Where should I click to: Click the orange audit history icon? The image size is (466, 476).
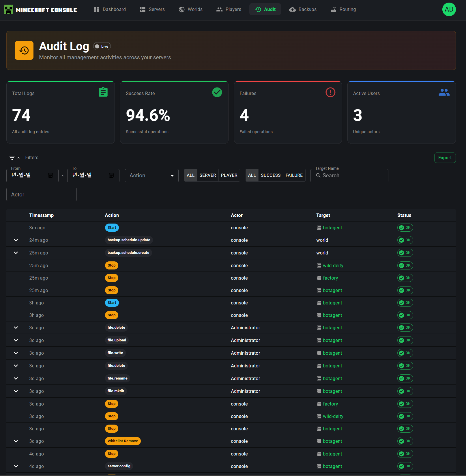point(24,51)
